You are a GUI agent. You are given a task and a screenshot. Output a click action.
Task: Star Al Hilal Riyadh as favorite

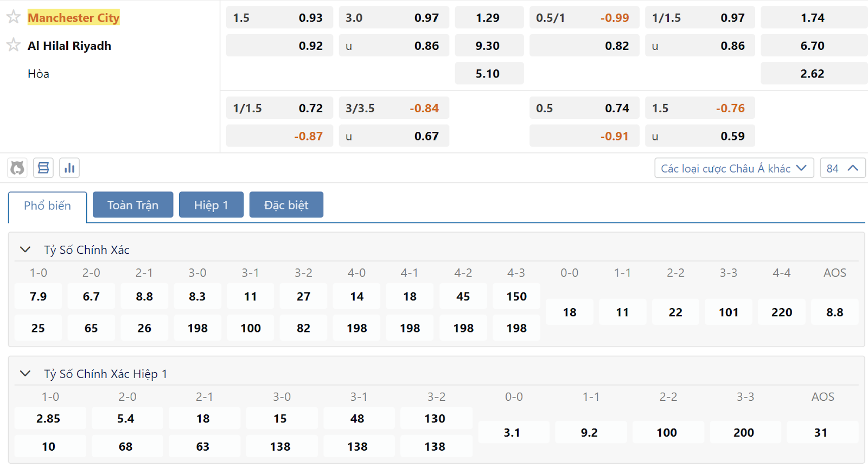pyautogui.click(x=14, y=45)
